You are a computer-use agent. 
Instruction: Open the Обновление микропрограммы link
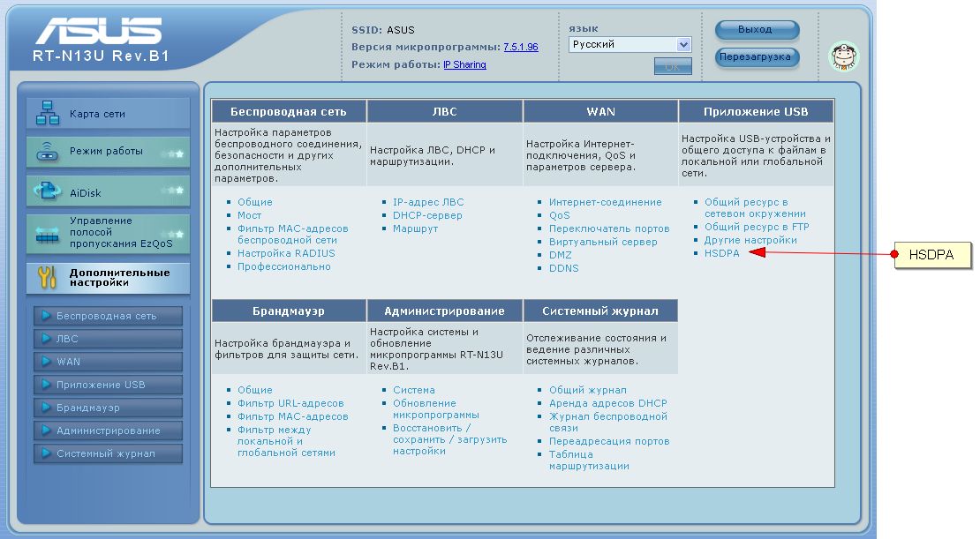tap(435, 409)
